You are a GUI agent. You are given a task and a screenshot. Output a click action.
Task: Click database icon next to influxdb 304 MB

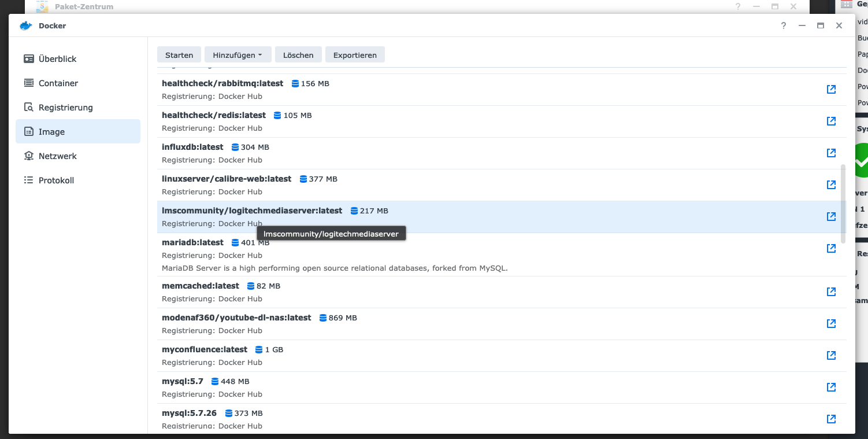[x=235, y=147]
